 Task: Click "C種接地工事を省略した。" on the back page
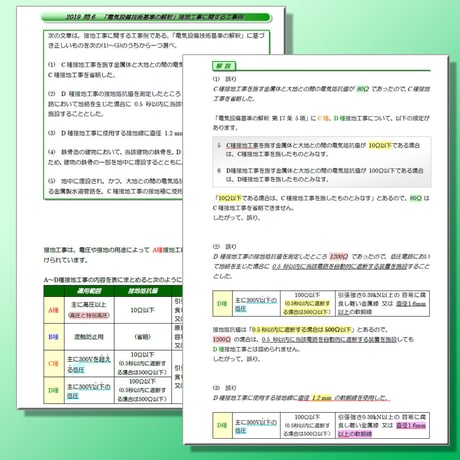82,75
